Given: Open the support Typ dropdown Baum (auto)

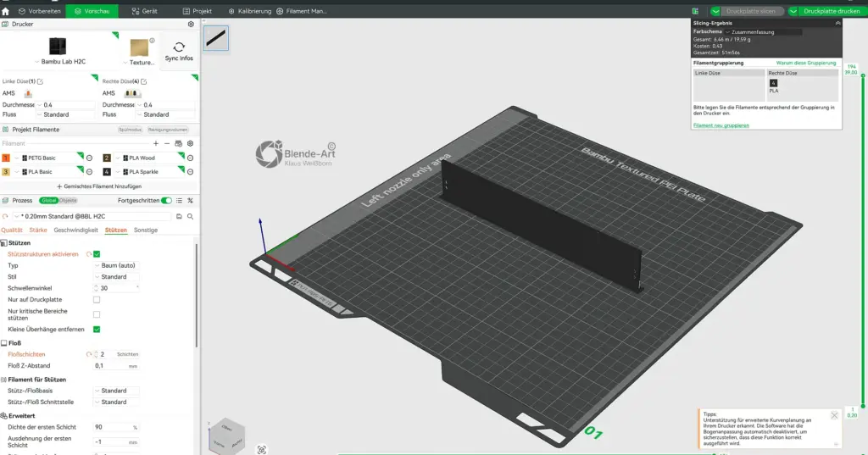Looking at the screenshot, I should coord(115,266).
